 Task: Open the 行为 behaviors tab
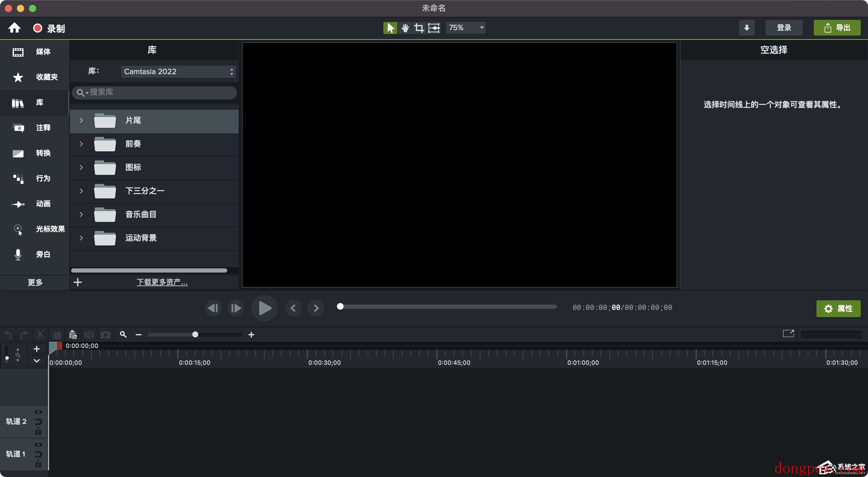[34, 179]
